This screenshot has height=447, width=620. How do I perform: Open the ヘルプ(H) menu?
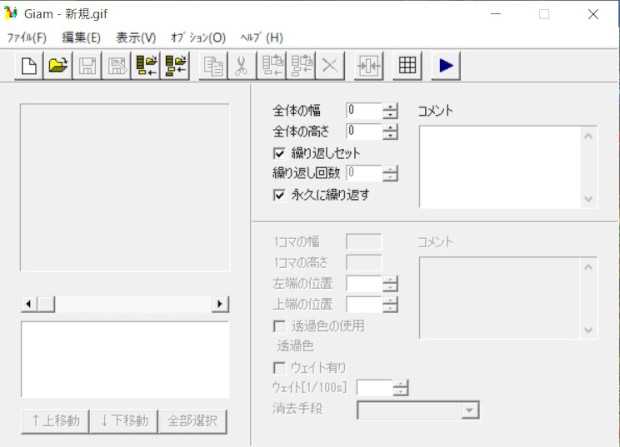point(261,38)
